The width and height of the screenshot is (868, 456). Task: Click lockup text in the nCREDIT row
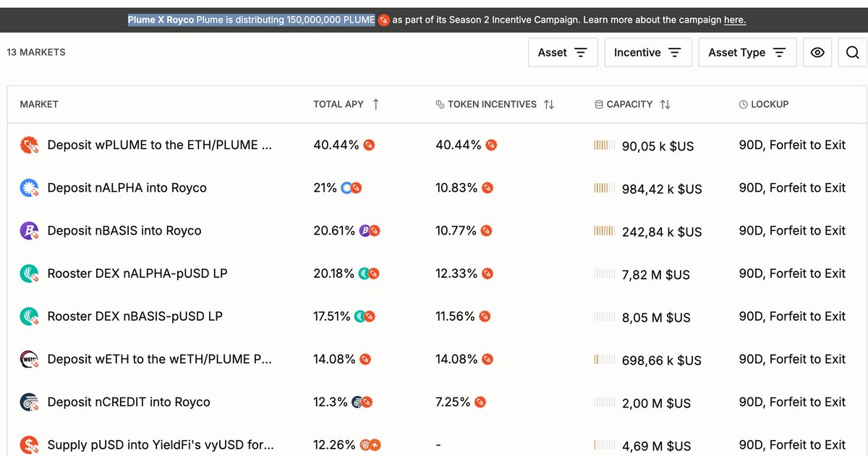click(x=792, y=402)
